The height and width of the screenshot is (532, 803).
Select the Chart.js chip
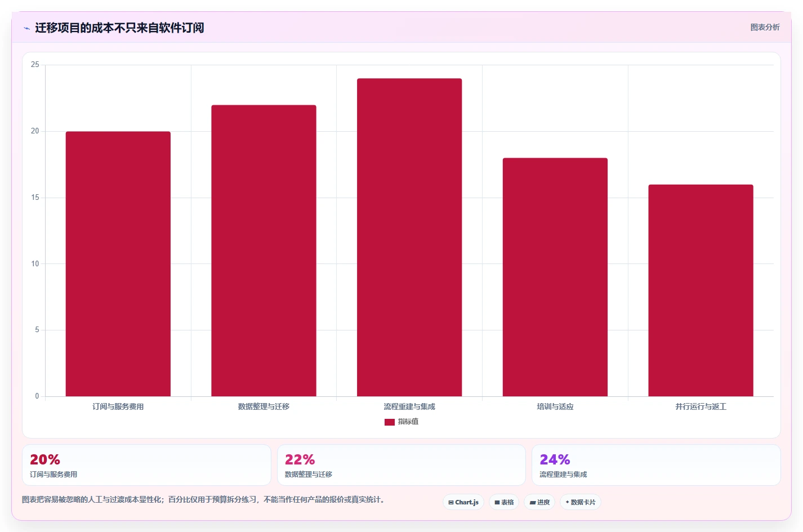click(x=463, y=502)
